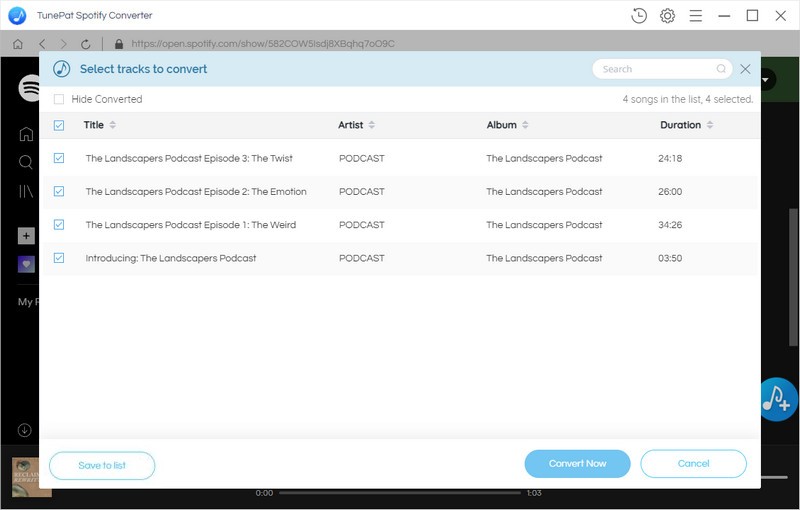The width and height of the screenshot is (800, 510).
Task: Click PODCAST artist cell in Episode 3 row
Action: 362,158
